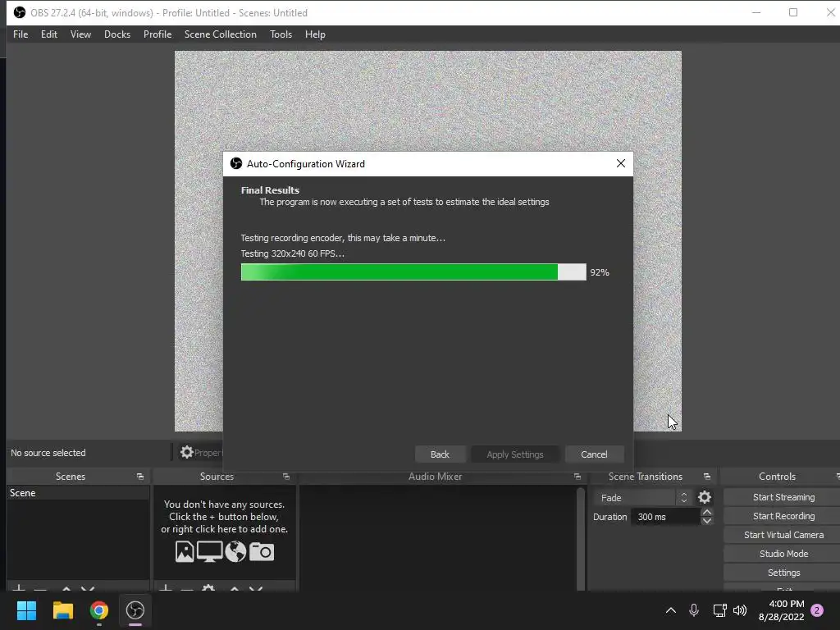The image size is (840, 630).
Task: Click the OBS logo in the wizard title bar
Action: tap(235, 163)
